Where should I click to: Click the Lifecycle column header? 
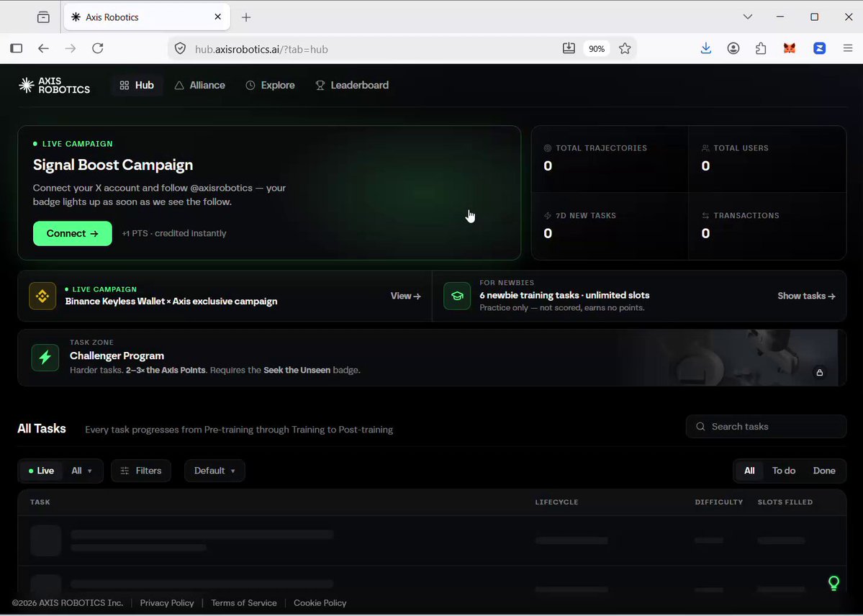[x=556, y=502]
